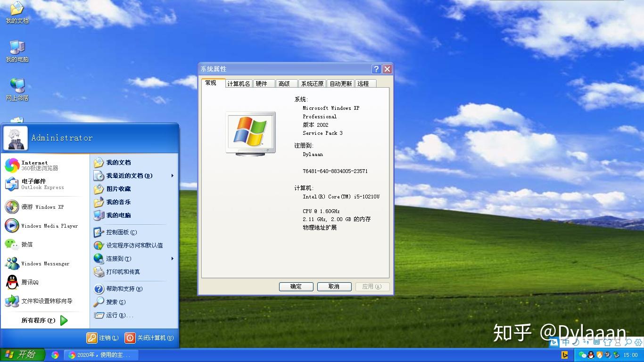Select 网上邻居 desktop icon

(17, 90)
